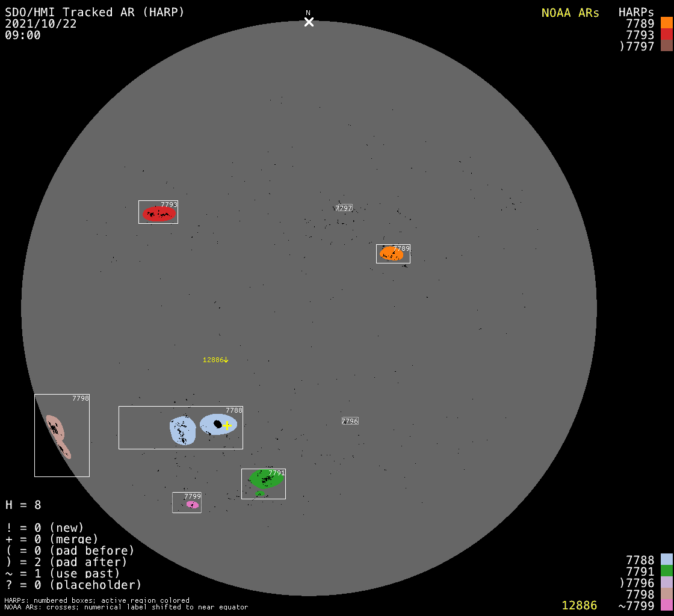
Task: Click the white north pole X marker
Action: tap(309, 22)
